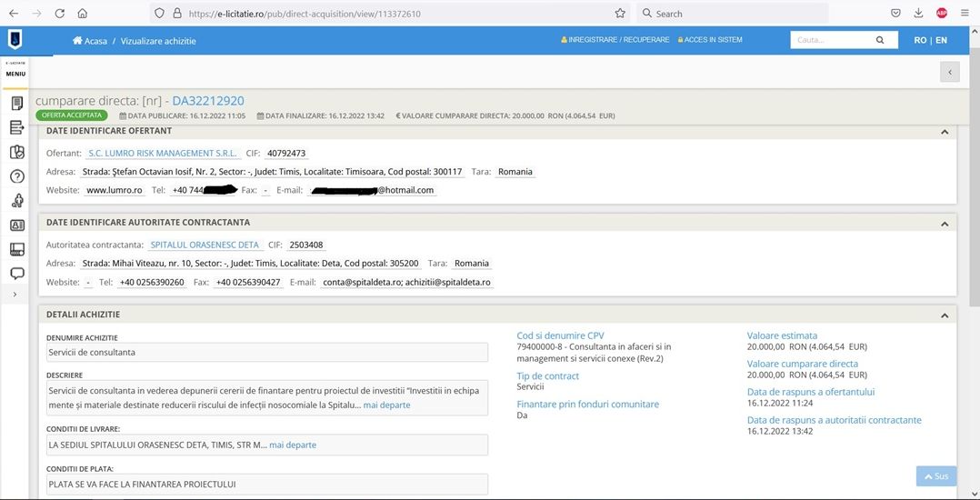Click the Tip de contract label

[548, 376]
